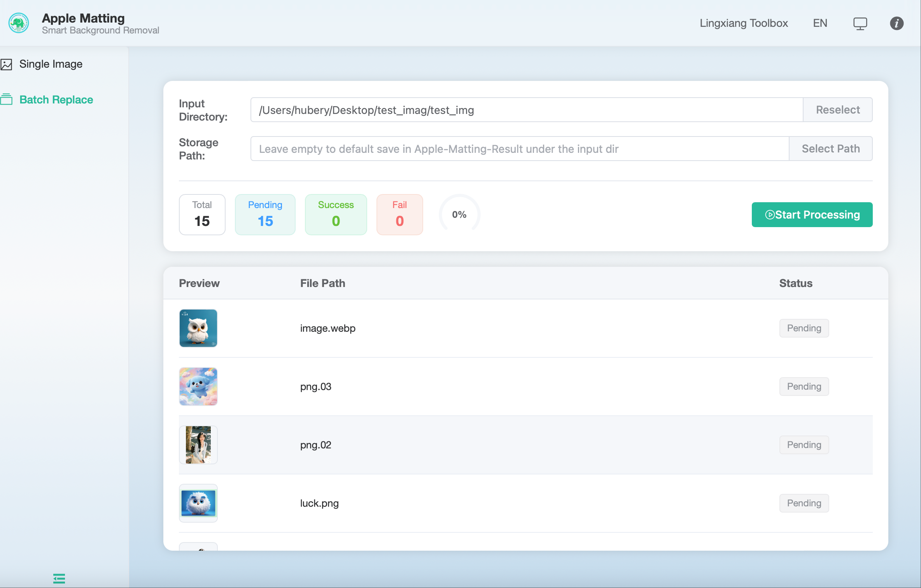The image size is (921, 588).
Task: Click the luck.png fluffy bird thumbnail
Action: click(198, 503)
